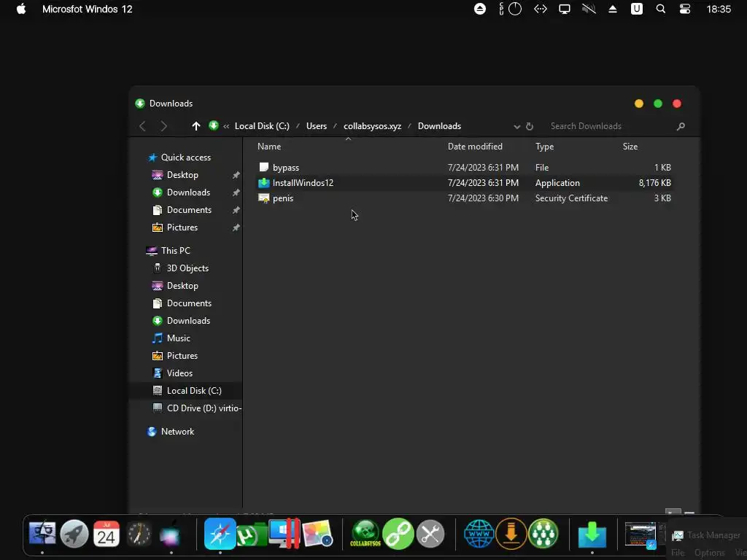Refresh the Downloads folder
This screenshot has width=747, height=560.
(x=530, y=126)
